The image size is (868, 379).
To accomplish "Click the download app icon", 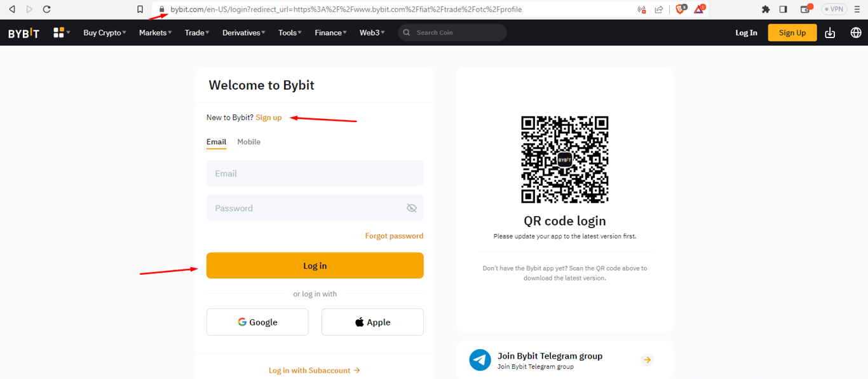I will [830, 33].
